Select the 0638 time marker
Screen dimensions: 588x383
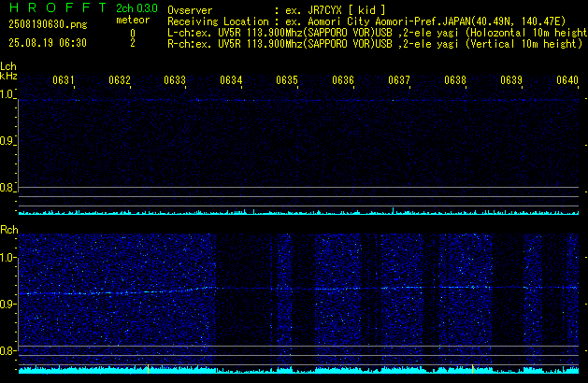tap(455, 80)
